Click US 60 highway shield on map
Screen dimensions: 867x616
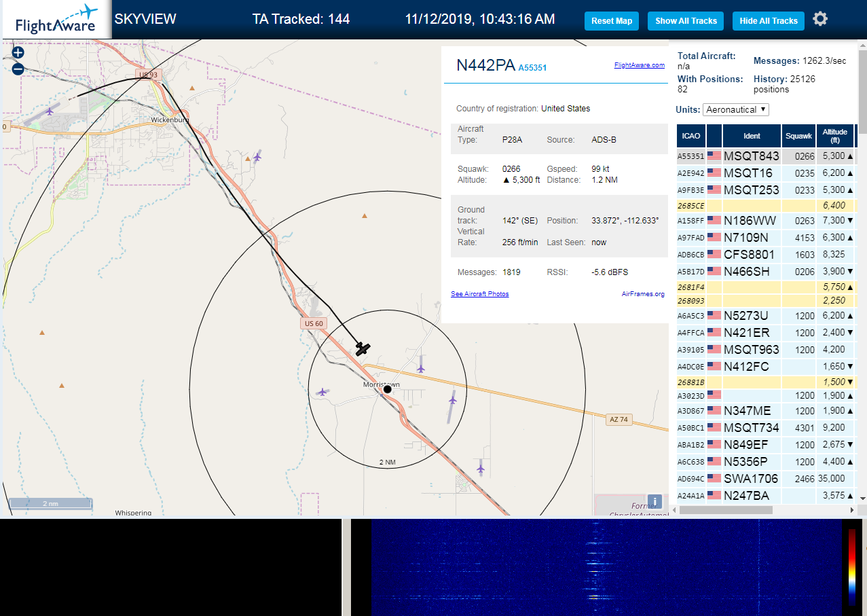pyautogui.click(x=314, y=323)
